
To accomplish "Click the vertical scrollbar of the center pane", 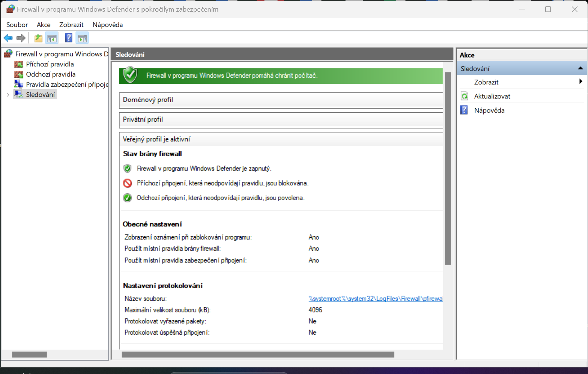I will coord(448,168).
